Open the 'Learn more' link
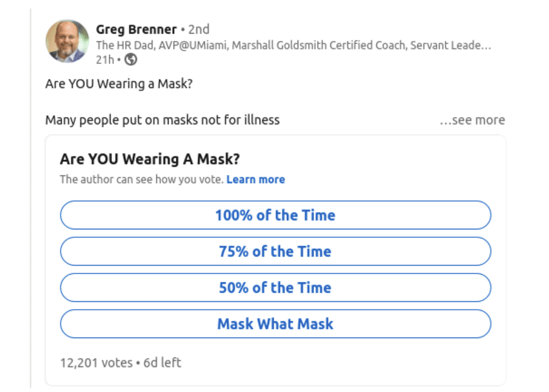 [255, 179]
